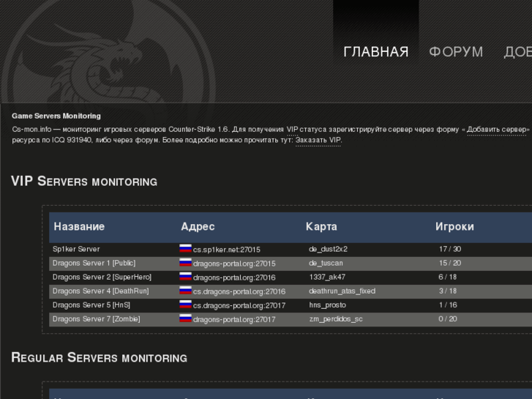Click address cs.dragons-portal.org:27017
532x399 pixels.
click(239, 305)
